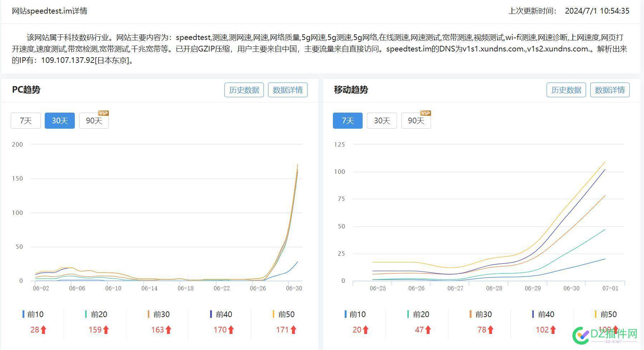Toggle 前40 legend in mobile trend
Image resolution: width=644 pixels, height=350 pixels.
click(x=543, y=314)
